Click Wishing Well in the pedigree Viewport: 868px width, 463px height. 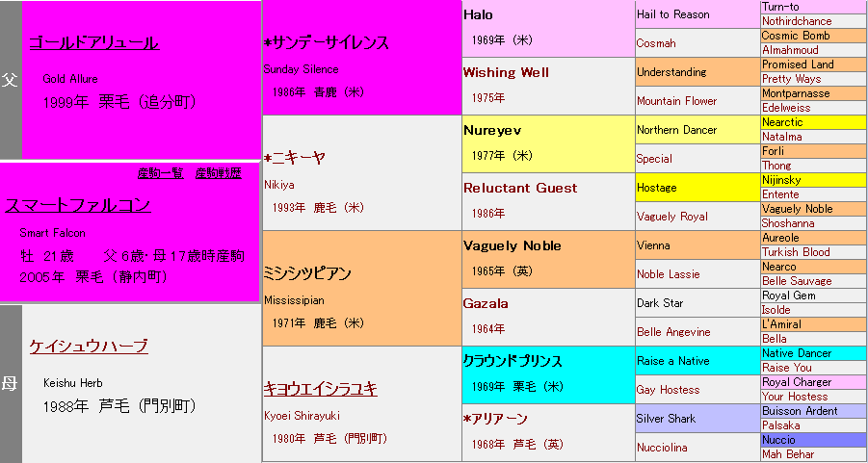(x=506, y=73)
